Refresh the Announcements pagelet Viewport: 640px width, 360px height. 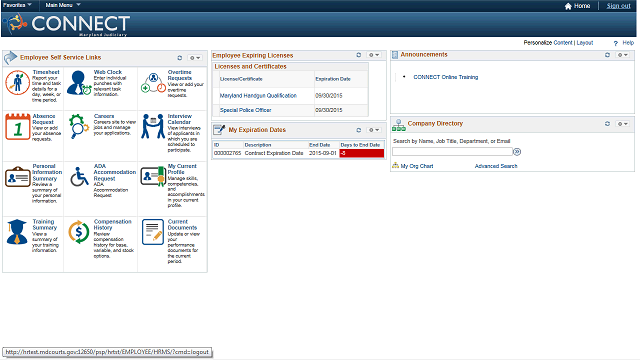click(x=607, y=55)
